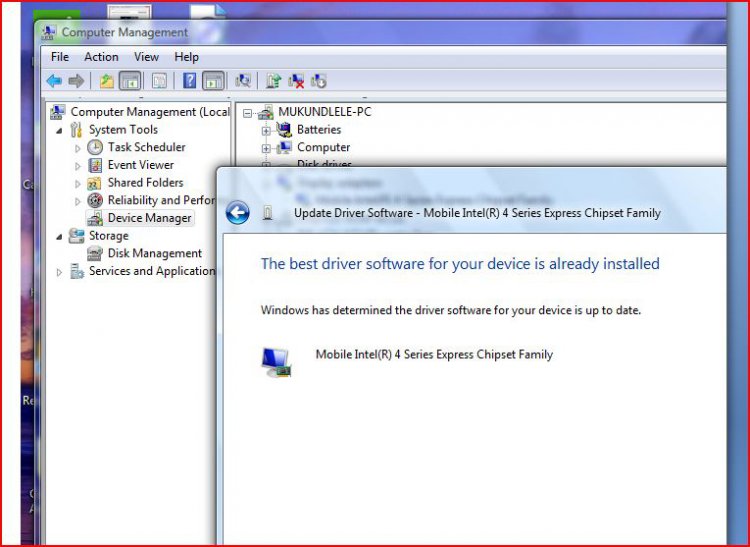The height and width of the screenshot is (547, 750).
Task: Click the Computer category monitor icon
Action: [284, 147]
